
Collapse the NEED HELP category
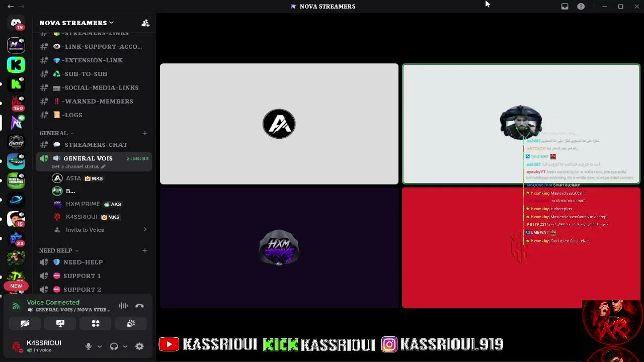[59, 250]
